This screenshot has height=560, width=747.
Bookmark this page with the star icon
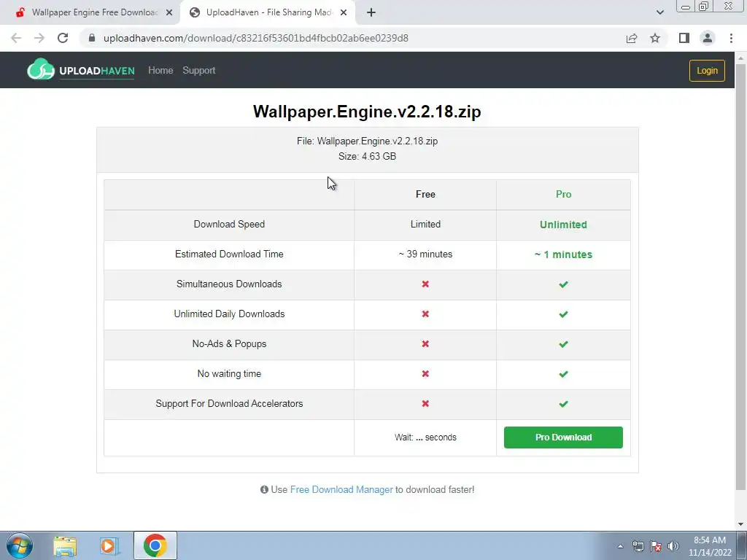point(655,38)
